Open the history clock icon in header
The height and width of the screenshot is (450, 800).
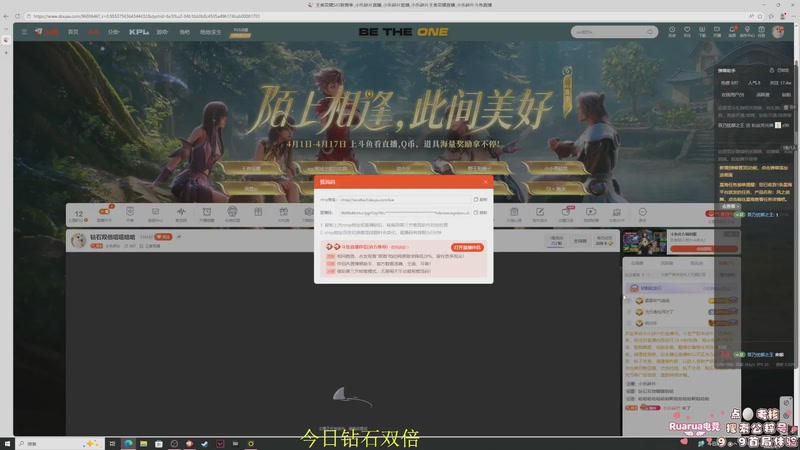(x=672, y=31)
